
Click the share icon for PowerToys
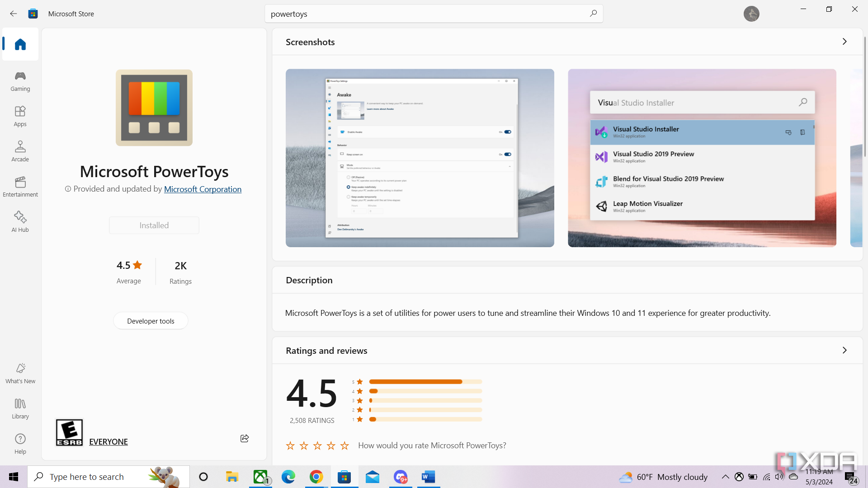tap(245, 438)
